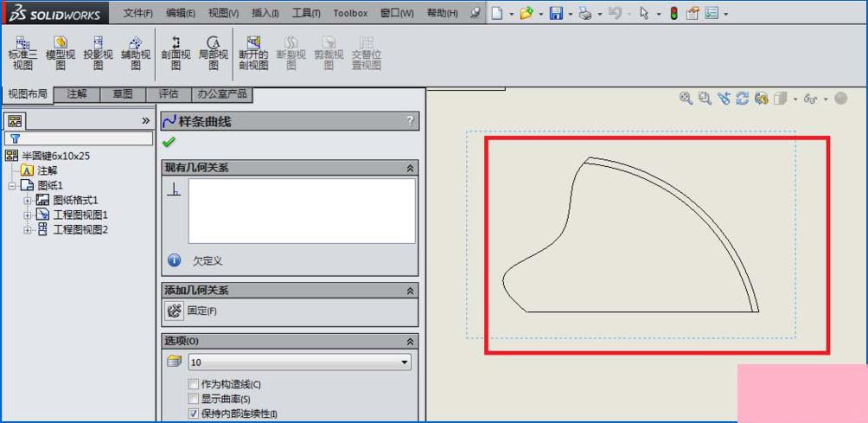Click the Open folder icon
The height and width of the screenshot is (423, 868).
pyautogui.click(x=526, y=14)
